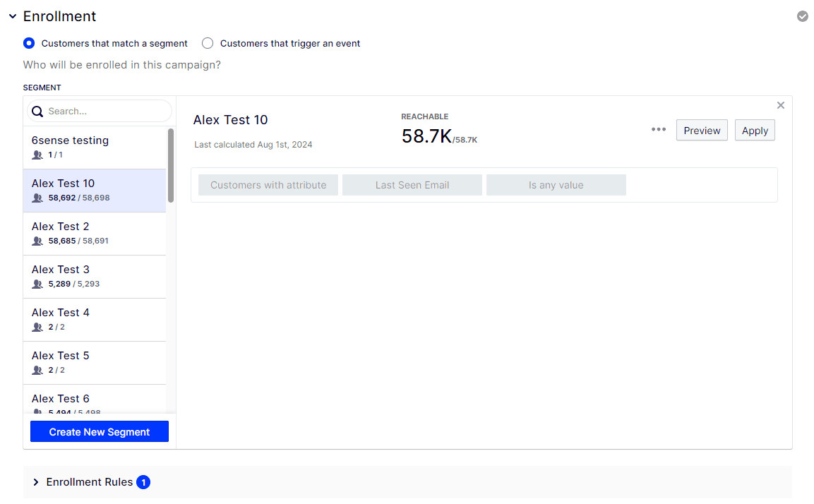Select Customers that match a segment

point(29,43)
